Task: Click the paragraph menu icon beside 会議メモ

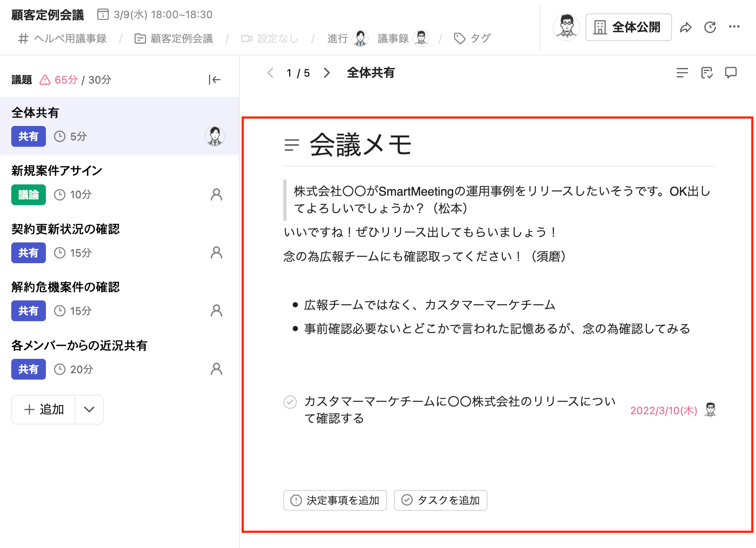Action: pos(292,145)
